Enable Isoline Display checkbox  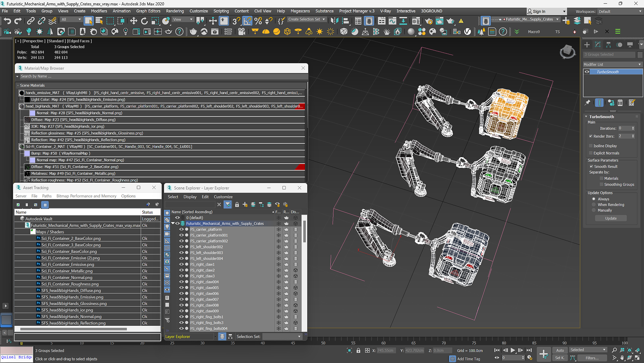pyautogui.click(x=591, y=146)
